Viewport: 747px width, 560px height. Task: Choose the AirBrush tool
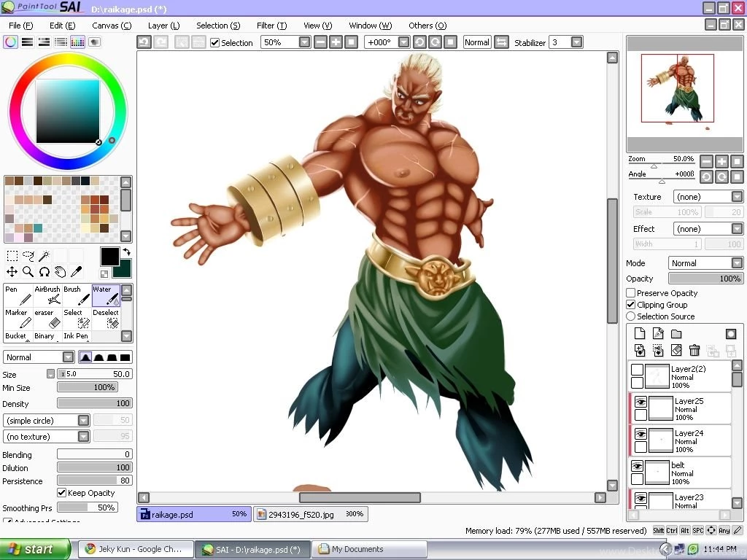point(47,296)
